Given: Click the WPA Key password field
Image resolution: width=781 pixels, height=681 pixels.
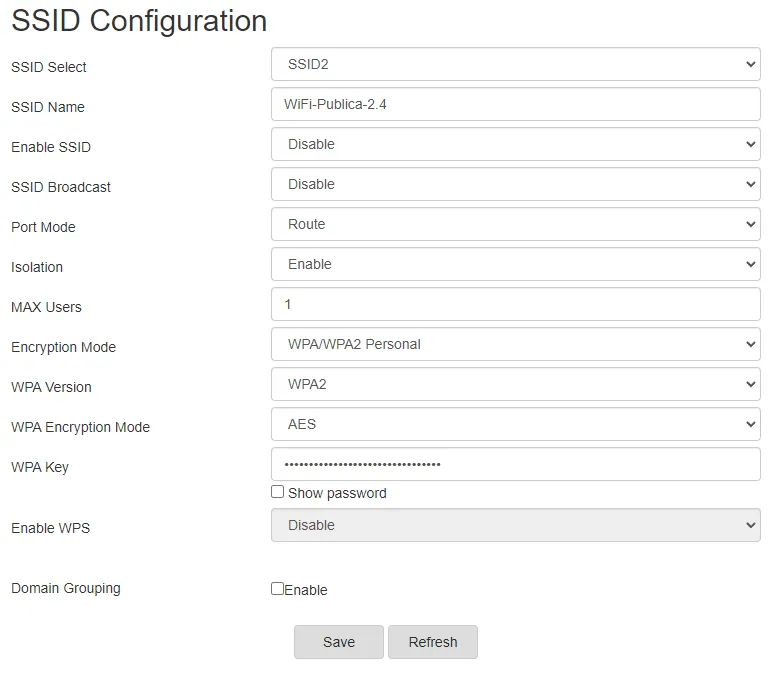Looking at the screenshot, I should point(515,464).
